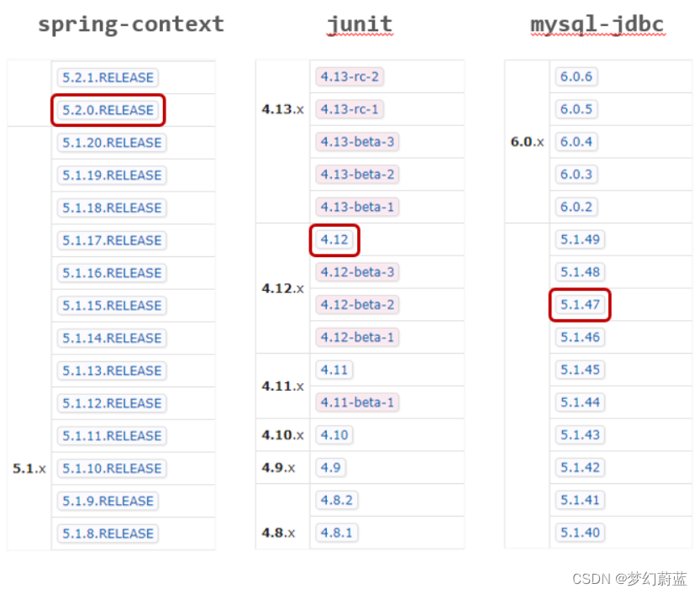Viewport: 700px width, 594px height.
Task: Click the 4.11-beta-1 link
Action: [x=357, y=402]
